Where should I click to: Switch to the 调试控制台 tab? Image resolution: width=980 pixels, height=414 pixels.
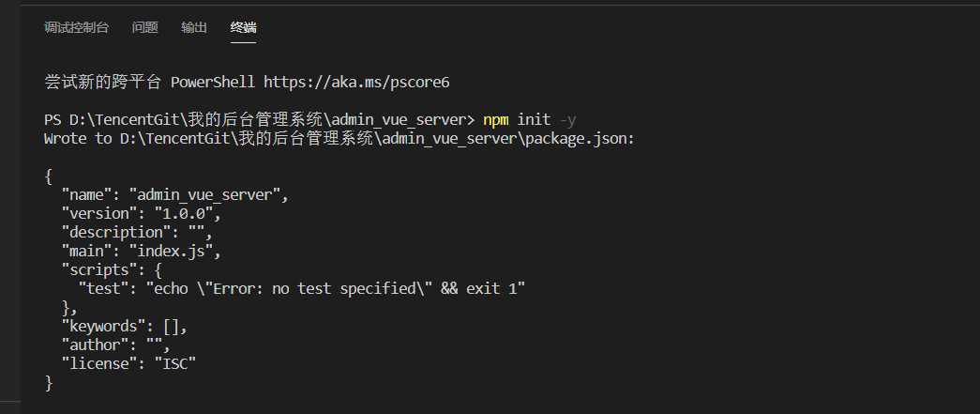point(76,27)
